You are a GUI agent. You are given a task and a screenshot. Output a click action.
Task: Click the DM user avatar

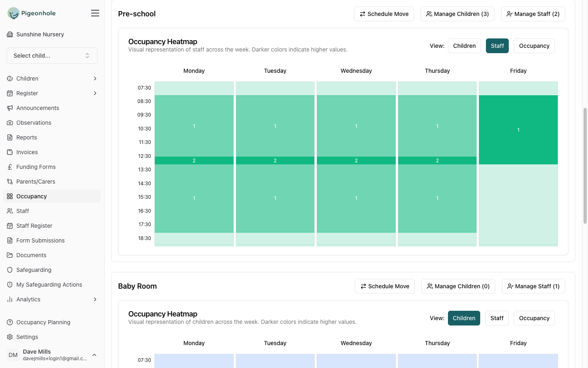13,355
